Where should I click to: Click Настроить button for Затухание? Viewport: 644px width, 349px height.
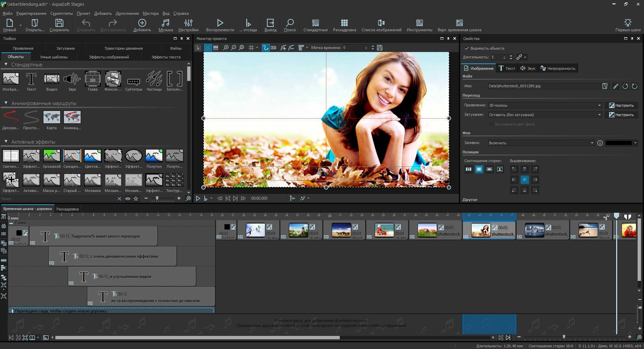point(622,115)
